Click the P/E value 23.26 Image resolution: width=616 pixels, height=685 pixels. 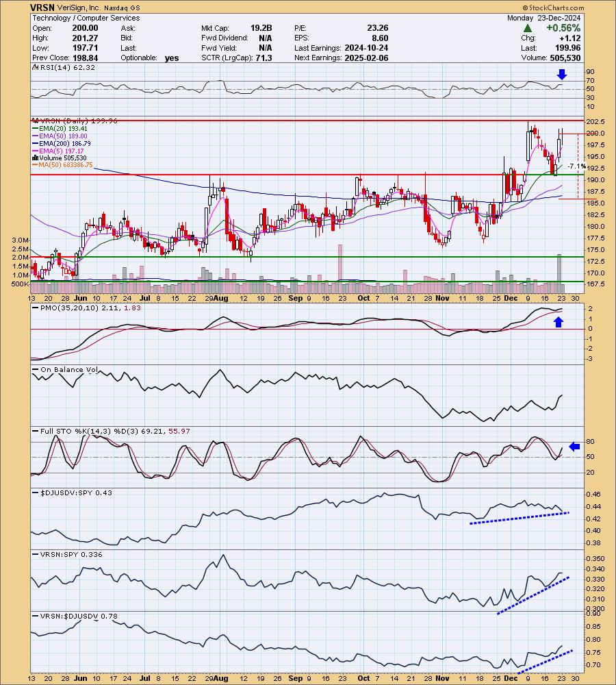(x=377, y=28)
